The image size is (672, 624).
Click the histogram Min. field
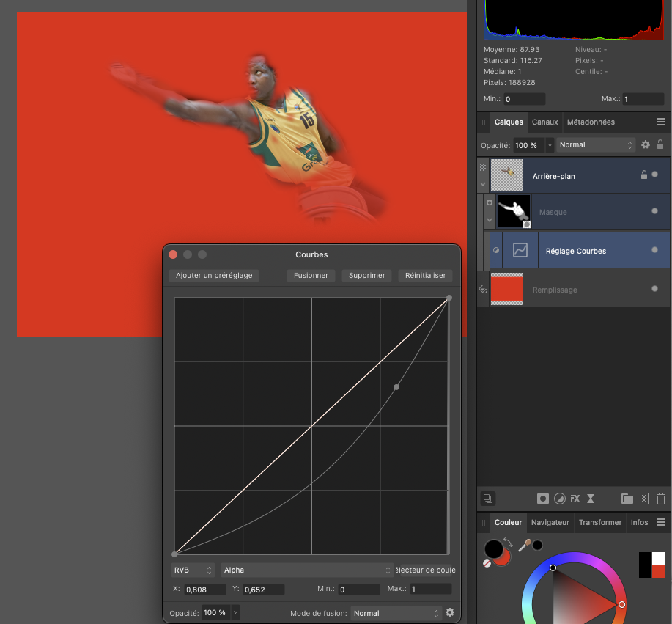tap(525, 99)
